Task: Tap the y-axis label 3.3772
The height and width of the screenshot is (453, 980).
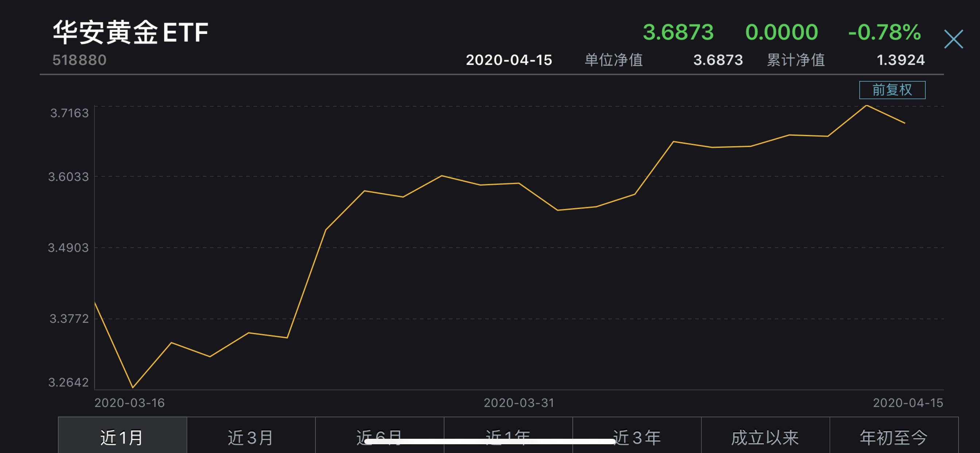Action: click(x=69, y=319)
